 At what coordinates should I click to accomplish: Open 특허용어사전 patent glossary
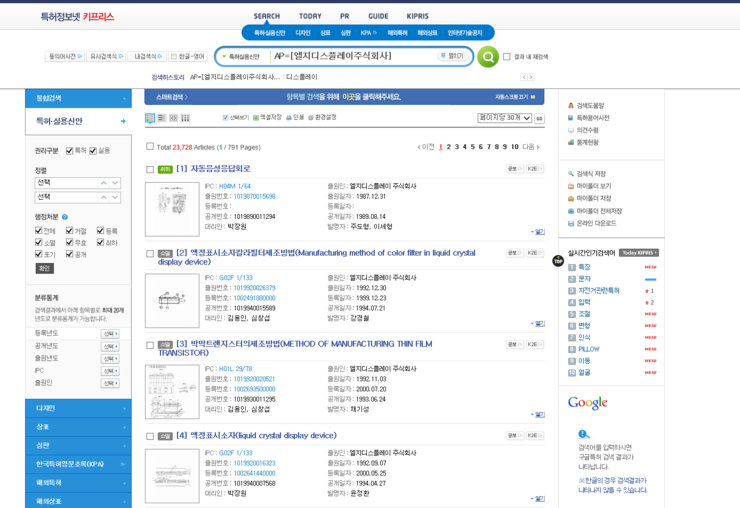point(589,118)
